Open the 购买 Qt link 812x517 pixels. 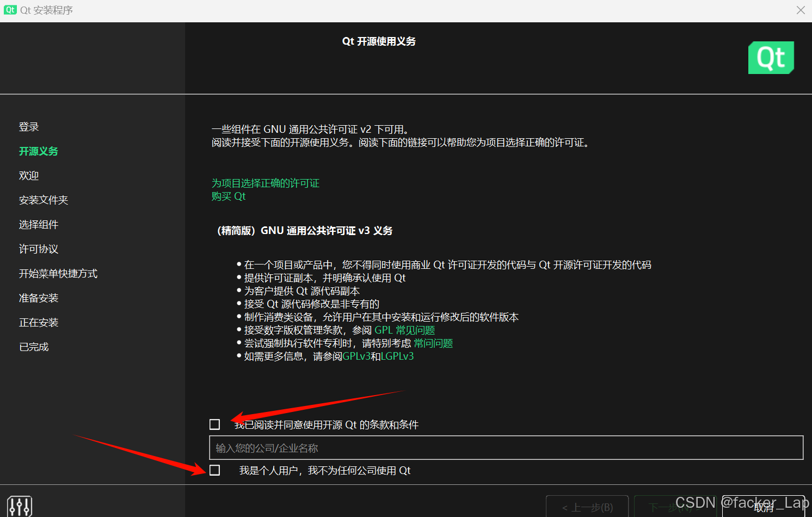coord(229,196)
